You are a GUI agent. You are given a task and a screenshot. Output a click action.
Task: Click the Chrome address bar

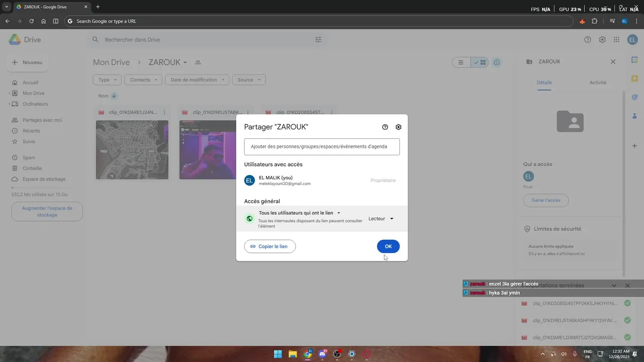click(x=319, y=21)
